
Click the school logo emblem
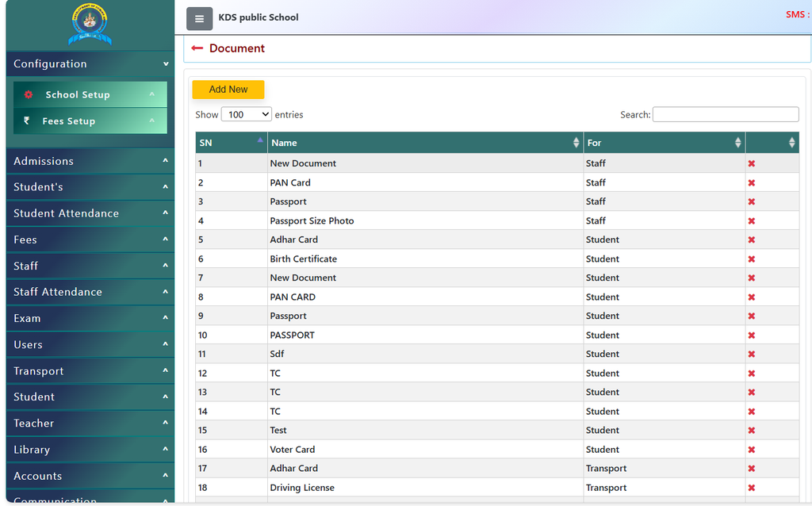click(90, 25)
